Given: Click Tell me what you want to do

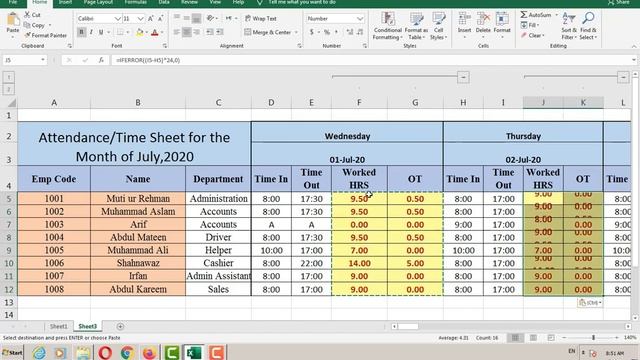Looking at the screenshot, I should point(302,2).
